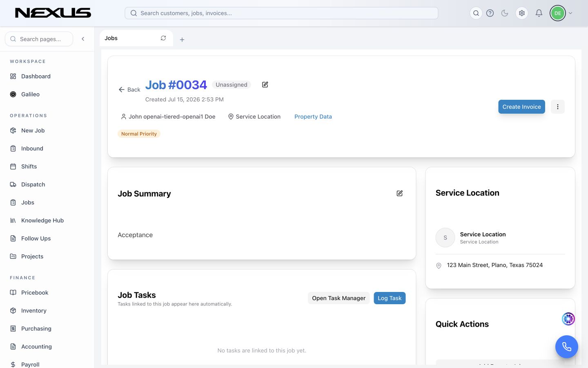Click the Dashboard grid icon
Image resolution: width=588 pixels, height=368 pixels.
click(x=13, y=76)
